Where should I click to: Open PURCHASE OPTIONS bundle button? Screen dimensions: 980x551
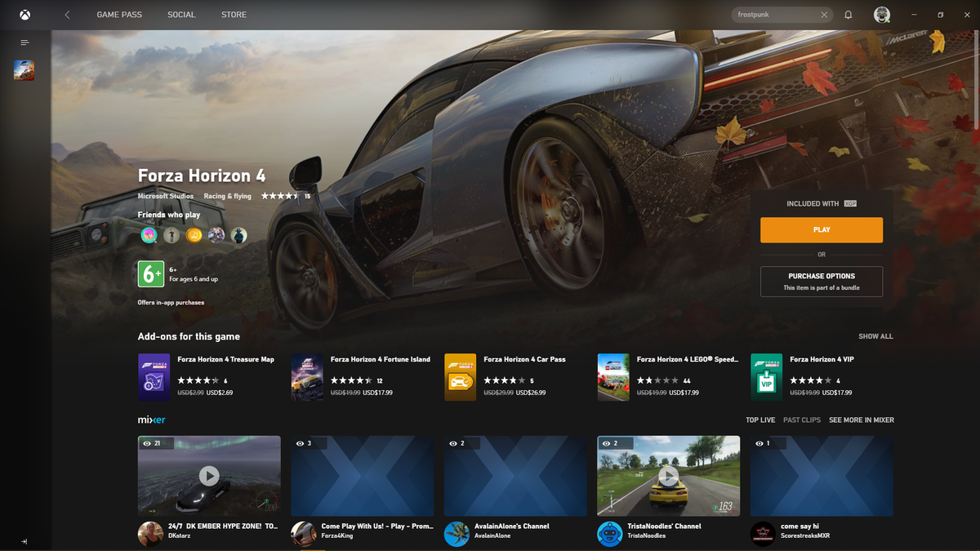point(822,282)
